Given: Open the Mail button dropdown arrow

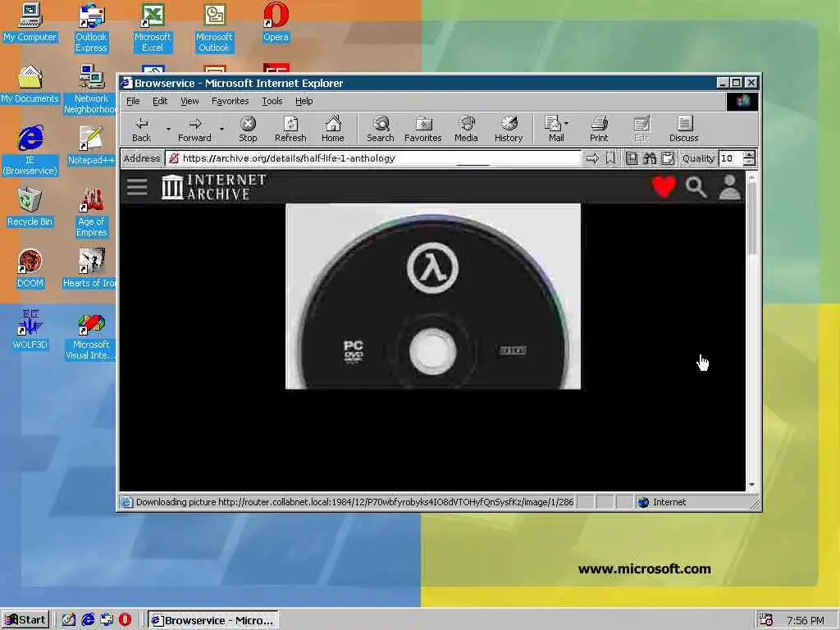Looking at the screenshot, I should (567, 123).
